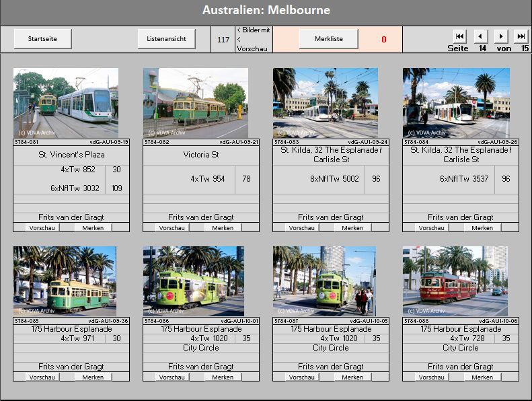Preview the 8xNflTw 5002 St. Kilda photo
532x401 pixels.
point(301,228)
